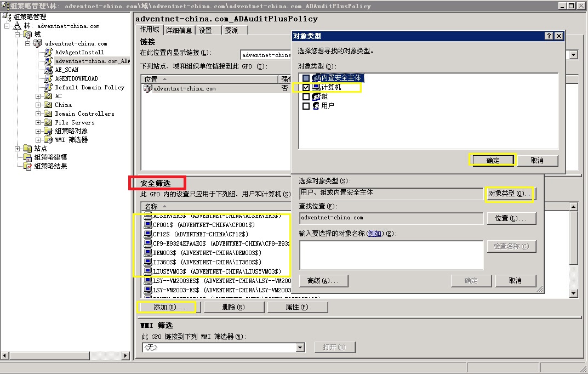Image resolution: width=588 pixels, height=374 pixels.
Task: Click the 计算机 computer type icon
Action: pyautogui.click(x=316, y=87)
